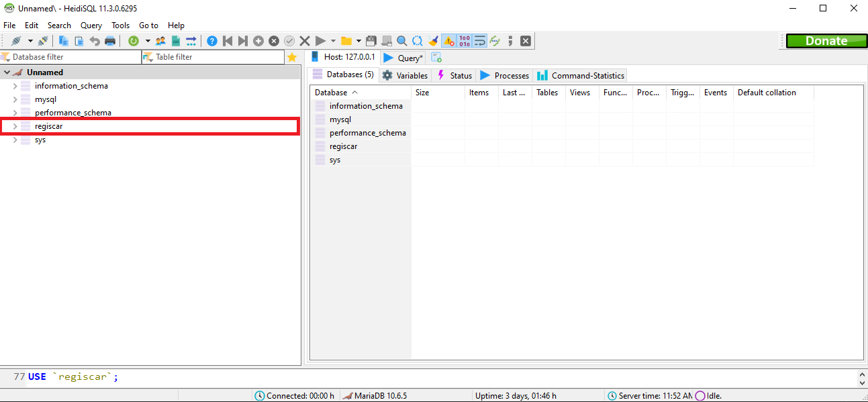Open the session manager connect icon
Image resolution: width=868 pixels, height=402 pixels.
17,41
